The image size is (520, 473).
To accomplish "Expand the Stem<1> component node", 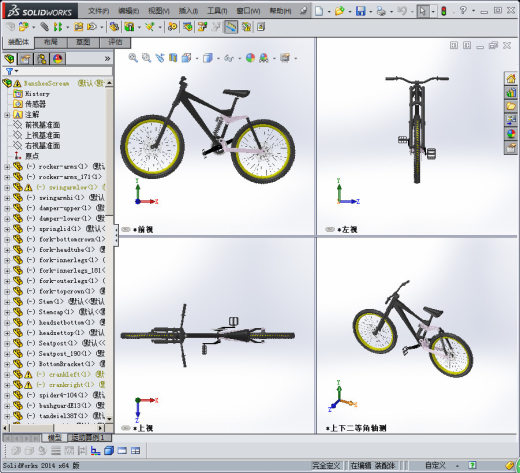I will pyautogui.click(x=7, y=302).
